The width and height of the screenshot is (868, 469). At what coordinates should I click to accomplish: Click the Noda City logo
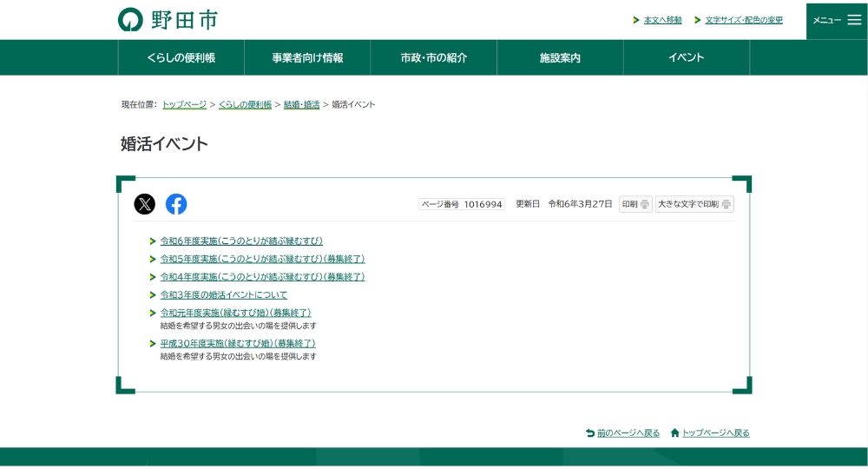coord(168,19)
